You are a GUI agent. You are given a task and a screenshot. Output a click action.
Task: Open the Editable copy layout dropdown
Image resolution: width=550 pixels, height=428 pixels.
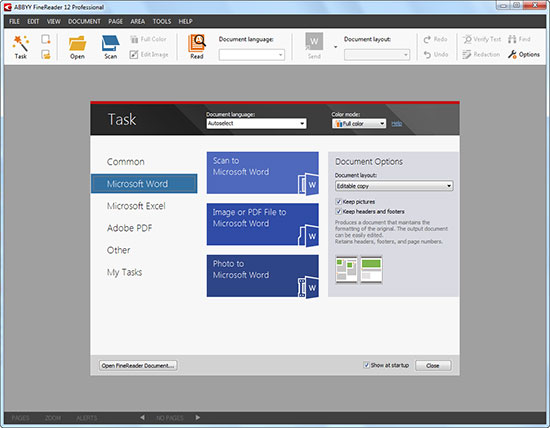394,186
